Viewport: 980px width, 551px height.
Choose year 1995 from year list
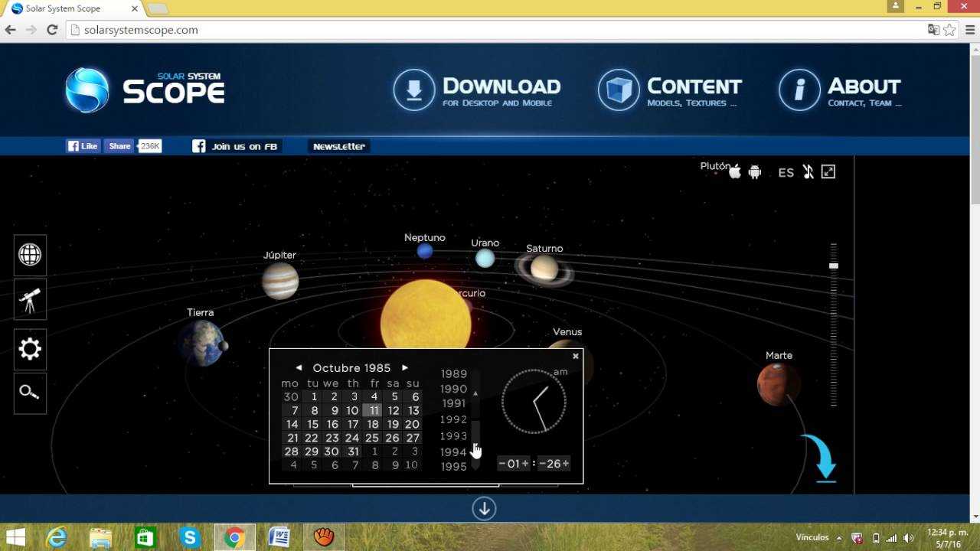[454, 466]
